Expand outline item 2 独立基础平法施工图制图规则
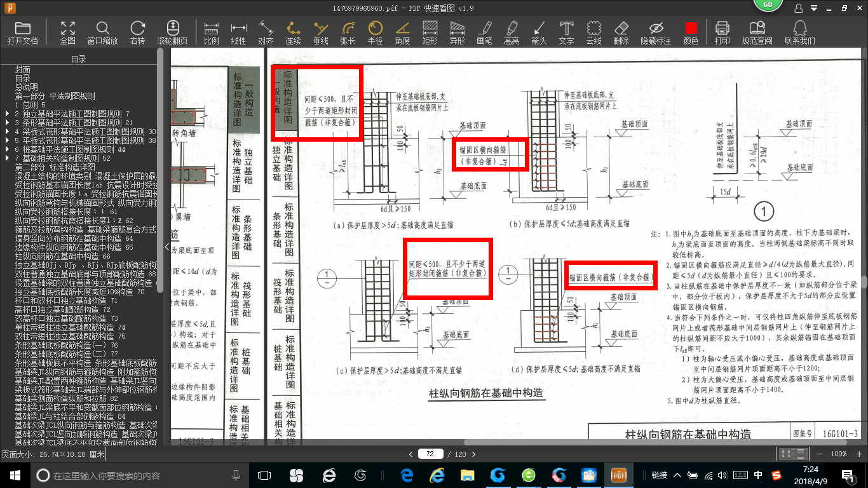Viewport: 868px width, 488px height. click(x=7, y=114)
